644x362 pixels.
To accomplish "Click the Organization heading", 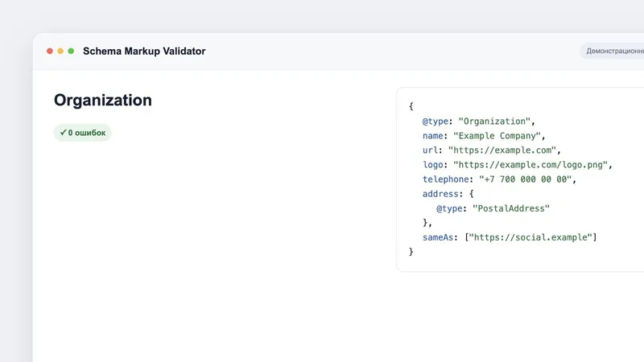I will pyautogui.click(x=103, y=100).
